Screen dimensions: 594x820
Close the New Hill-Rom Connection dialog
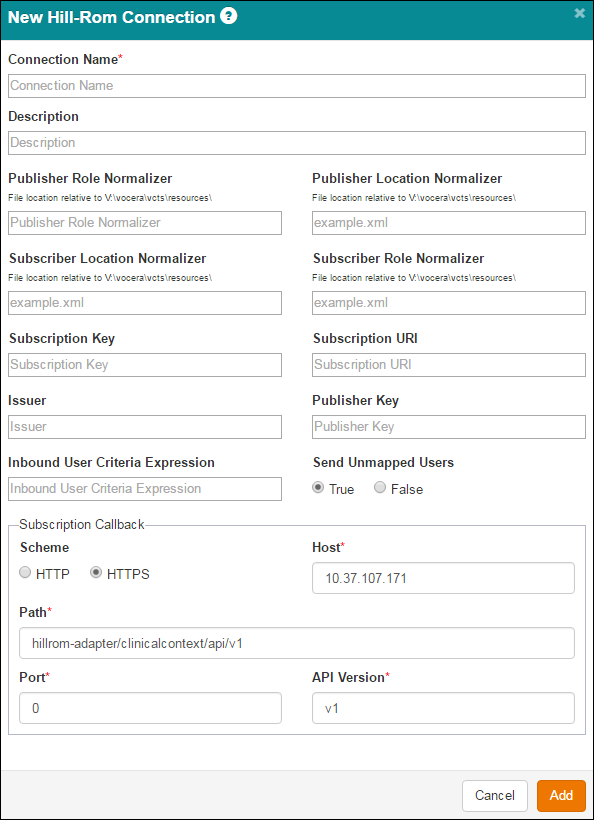[x=579, y=14]
